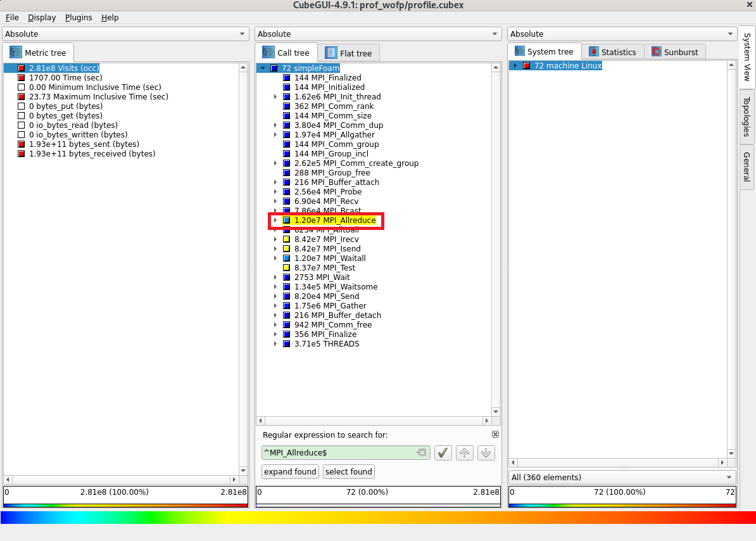Click the find previous up-arrow icon

click(464, 452)
